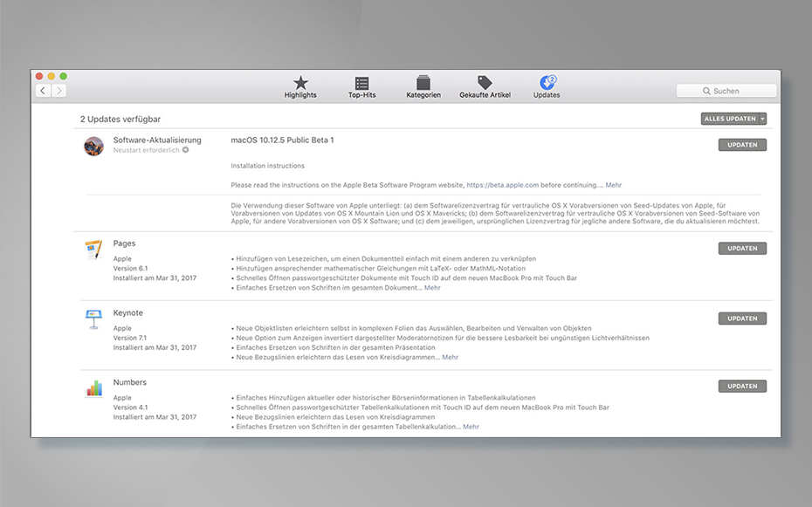Expand Mehr in Keynote release notes
812x507 pixels.
[450, 357]
